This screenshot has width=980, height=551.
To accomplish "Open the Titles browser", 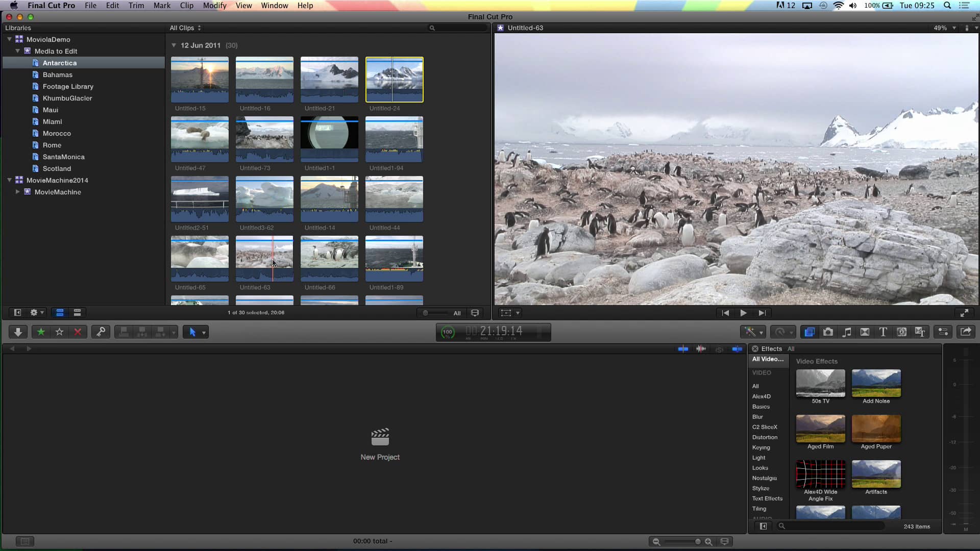I will pyautogui.click(x=883, y=332).
